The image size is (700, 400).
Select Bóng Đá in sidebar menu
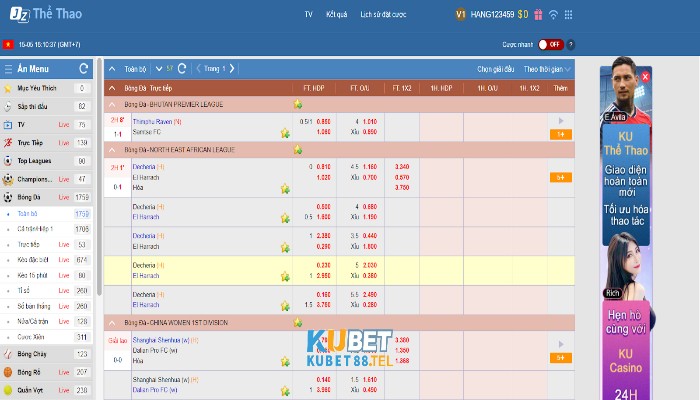46,197
